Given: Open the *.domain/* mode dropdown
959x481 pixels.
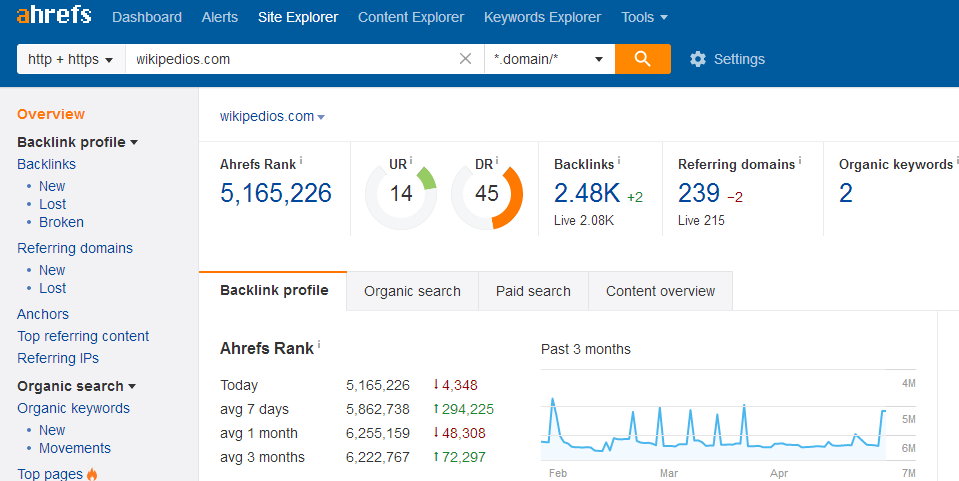Looking at the screenshot, I should pyautogui.click(x=549, y=59).
